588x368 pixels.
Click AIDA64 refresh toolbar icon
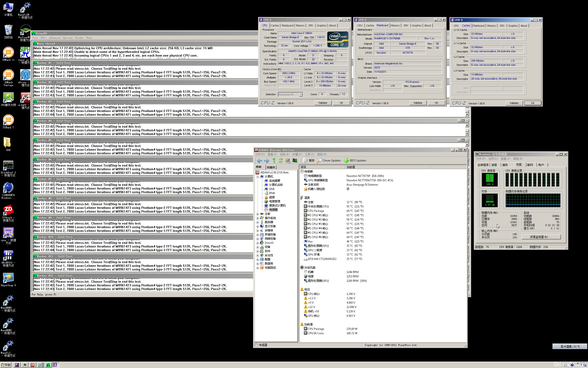[281, 161]
